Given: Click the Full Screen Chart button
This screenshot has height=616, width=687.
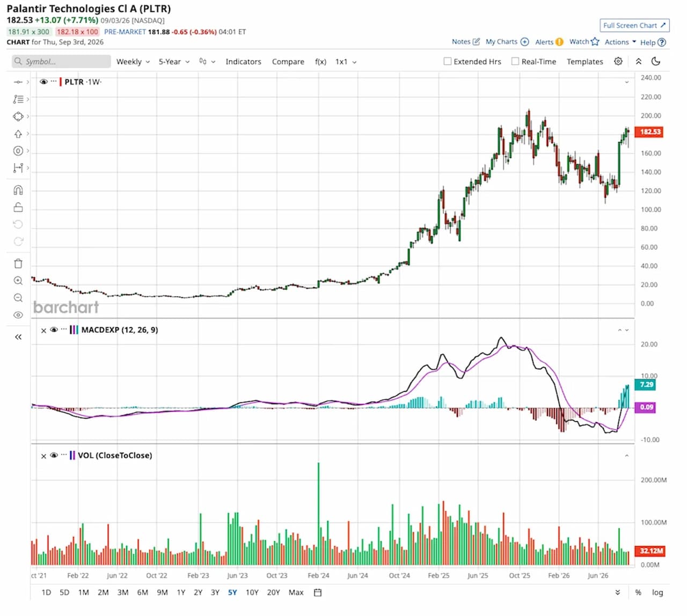Looking at the screenshot, I should coord(634,25).
